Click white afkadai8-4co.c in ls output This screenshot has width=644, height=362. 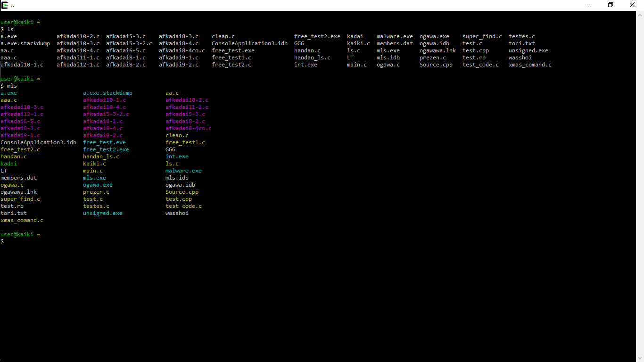click(x=182, y=50)
